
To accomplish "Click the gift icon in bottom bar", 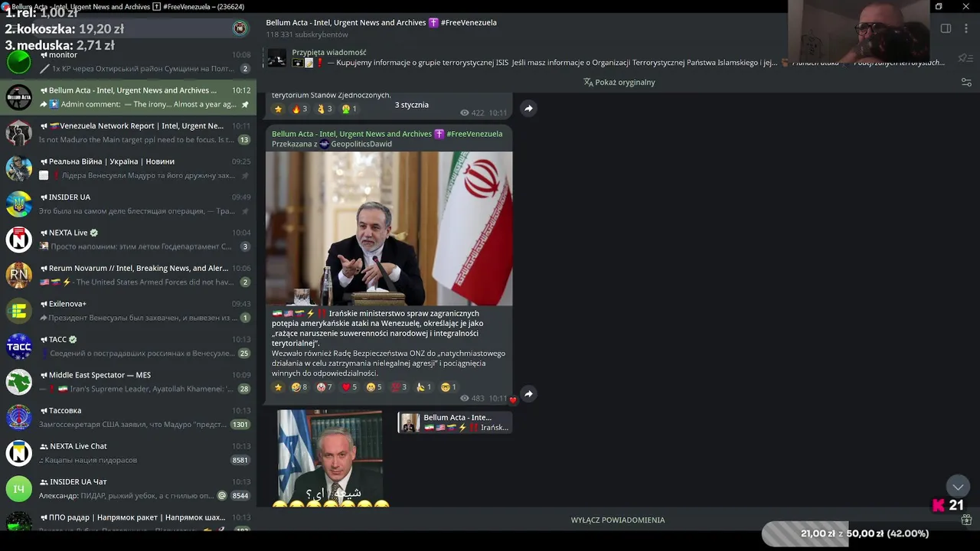I will click(x=966, y=520).
